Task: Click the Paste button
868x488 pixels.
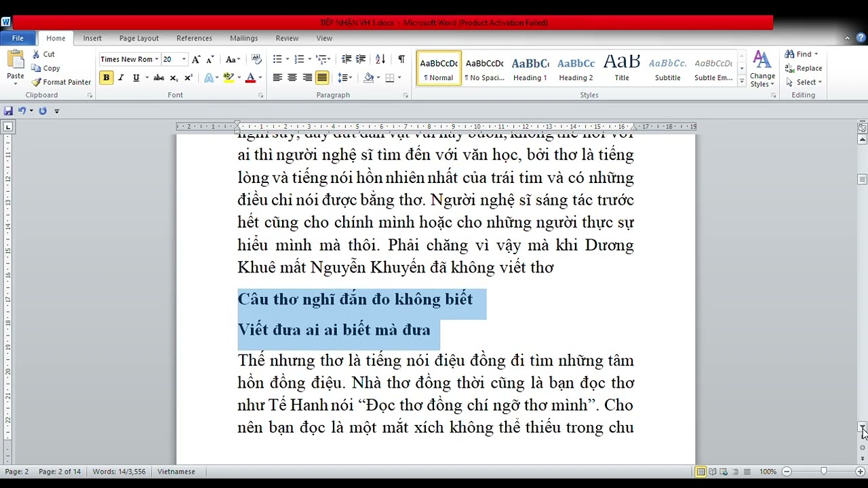Action: [x=15, y=66]
